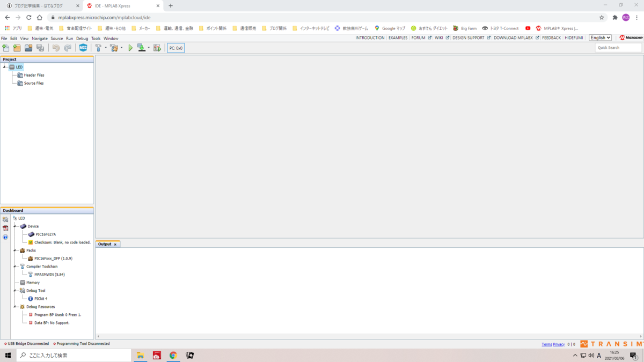Viewport: 644px width, 362px height.
Task: Undo last action with the undo arrow
Action: point(57,48)
